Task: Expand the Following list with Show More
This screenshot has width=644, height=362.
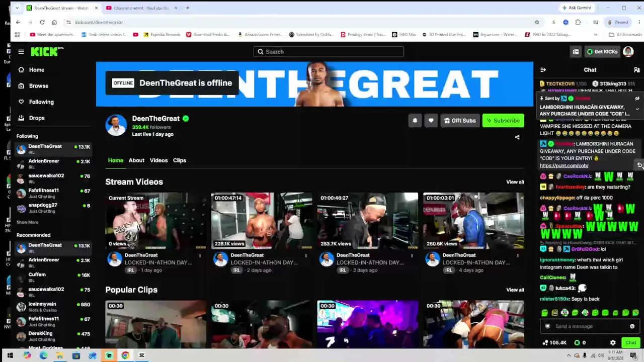Action: 27,222
